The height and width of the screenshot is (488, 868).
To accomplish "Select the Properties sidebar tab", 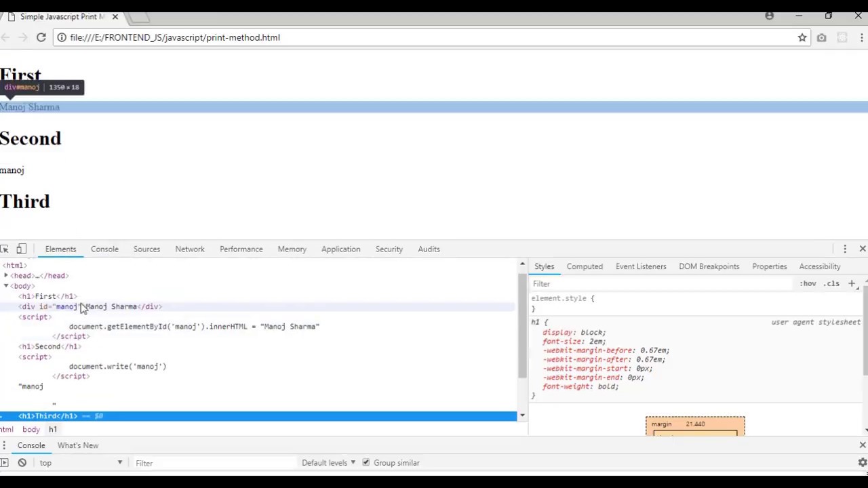I will [769, 266].
